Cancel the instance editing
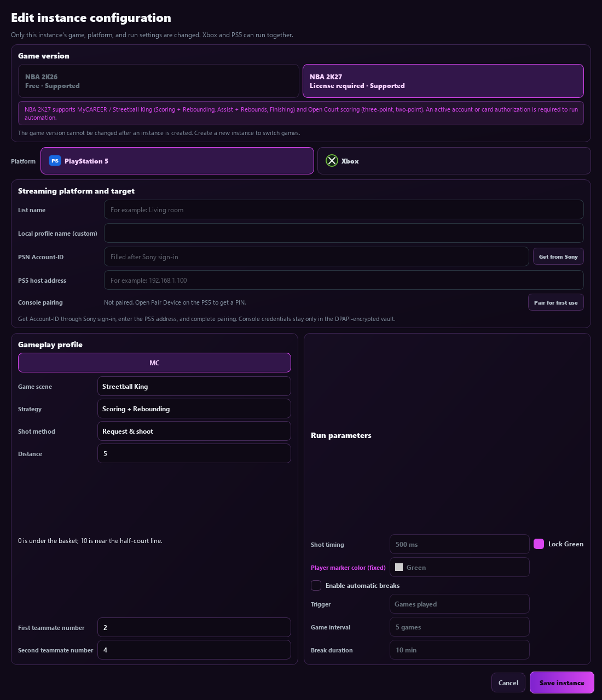 [508, 682]
